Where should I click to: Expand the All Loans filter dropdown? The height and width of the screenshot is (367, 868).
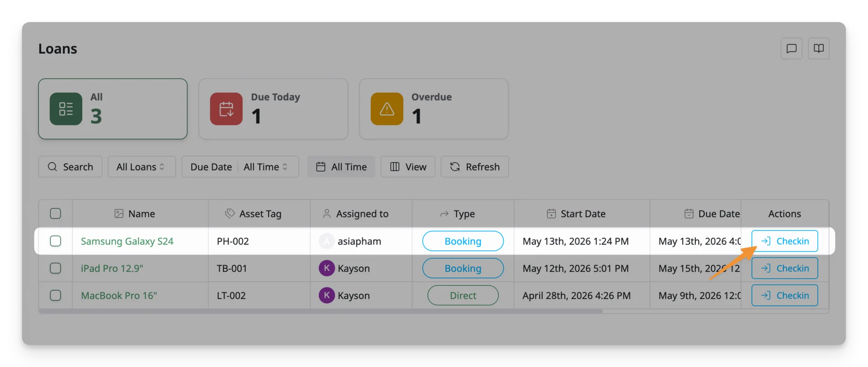pyautogui.click(x=142, y=167)
